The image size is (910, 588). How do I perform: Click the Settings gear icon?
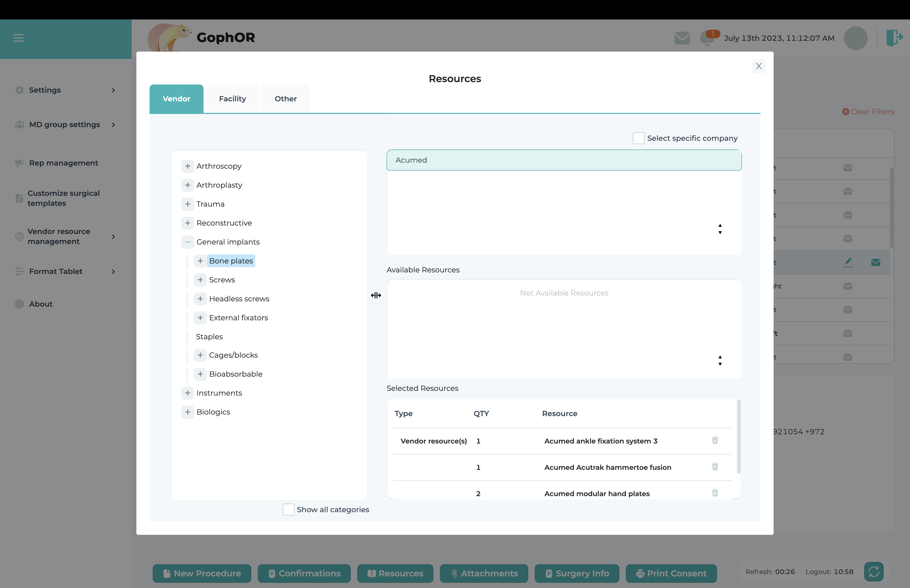pos(19,90)
